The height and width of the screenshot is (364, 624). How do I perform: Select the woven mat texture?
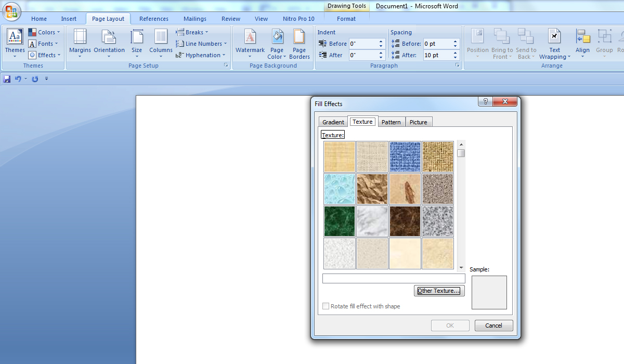(438, 157)
